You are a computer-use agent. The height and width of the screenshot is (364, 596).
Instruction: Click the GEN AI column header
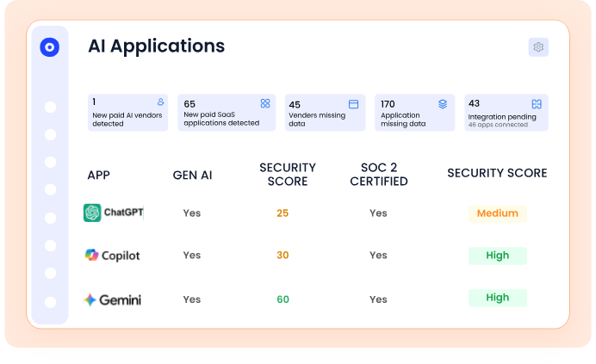tap(192, 176)
